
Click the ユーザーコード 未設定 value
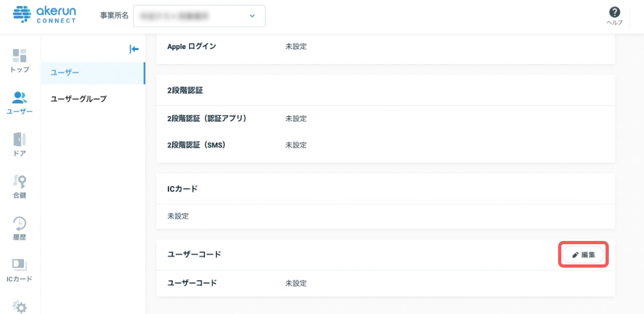(x=296, y=283)
